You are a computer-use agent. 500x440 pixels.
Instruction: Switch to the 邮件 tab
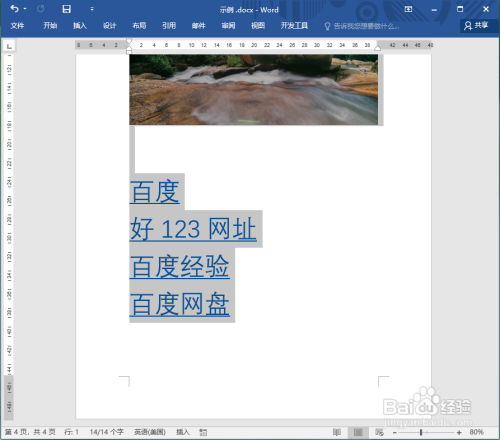pyautogui.click(x=199, y=26)
